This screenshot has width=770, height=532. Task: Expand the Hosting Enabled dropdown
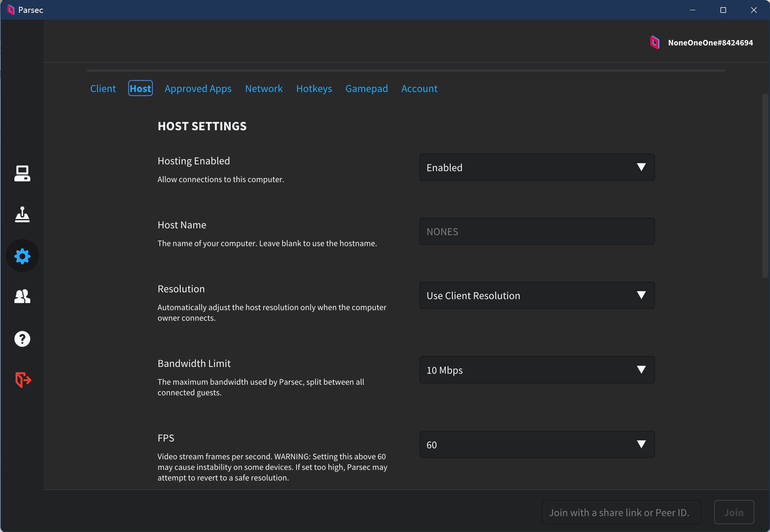(x=537, y=167)
